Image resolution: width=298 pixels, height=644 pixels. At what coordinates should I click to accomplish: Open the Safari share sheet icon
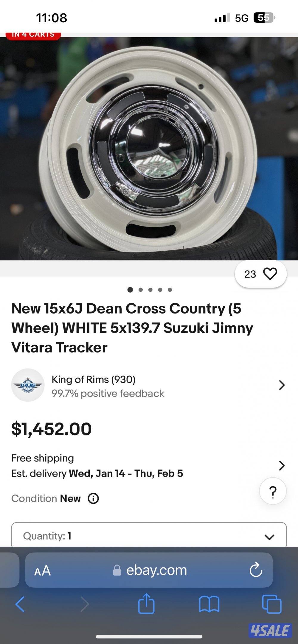coord(146,604)
